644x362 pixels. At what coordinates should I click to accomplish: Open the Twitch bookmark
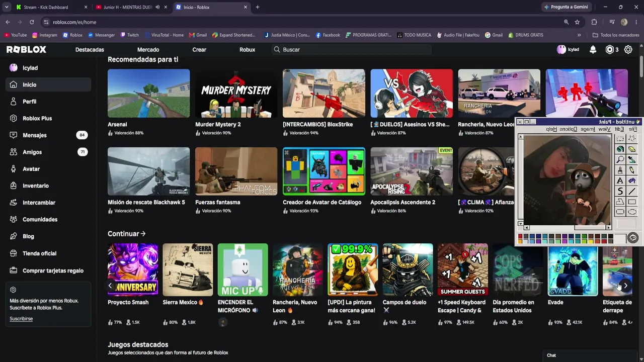coord(129,35)
